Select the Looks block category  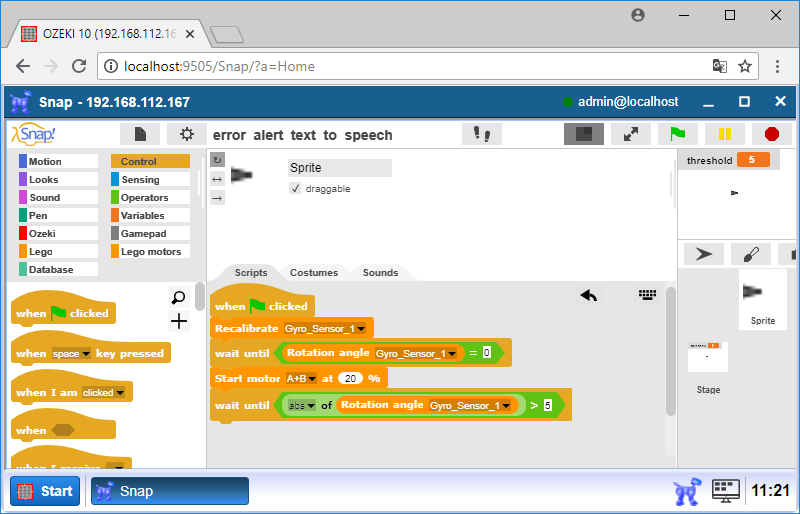(58, 179)
